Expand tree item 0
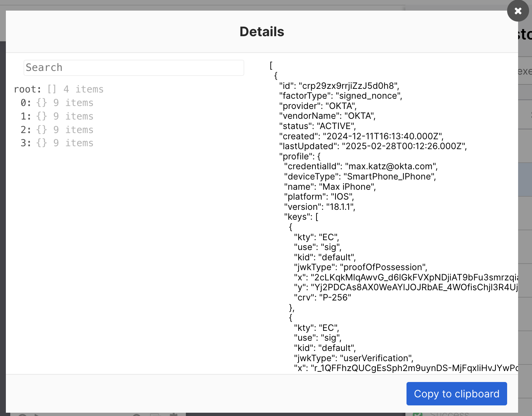Screen dimensions: 532x416 click(x=26, y=103)
